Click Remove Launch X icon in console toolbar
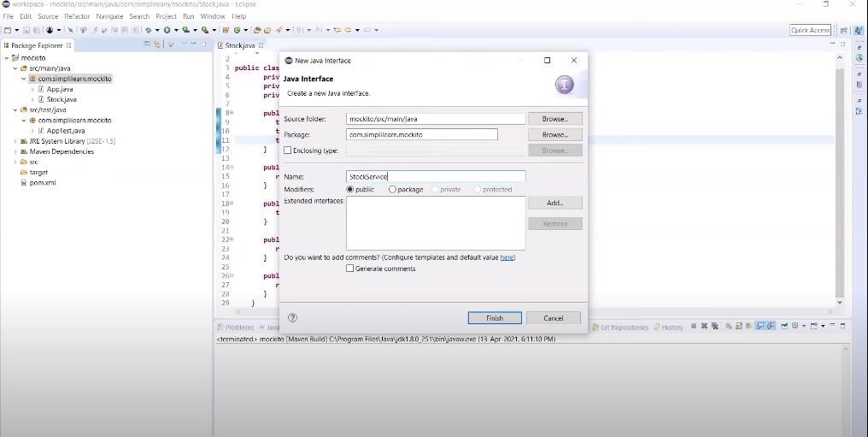The image size is (868, 437). coord(704,326)
